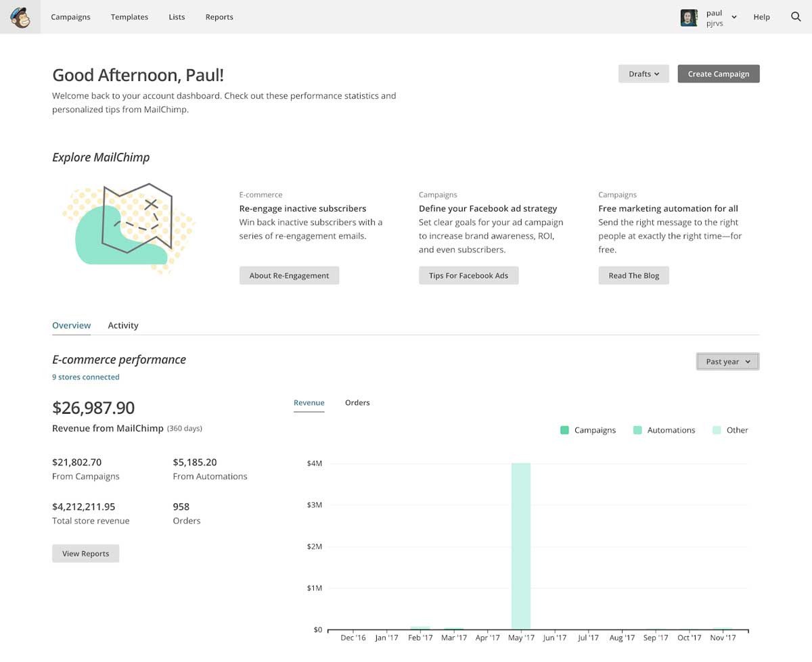Screen dimensions: 812x662
Task: Switch to the Overview tab
Action: [71, 325]
